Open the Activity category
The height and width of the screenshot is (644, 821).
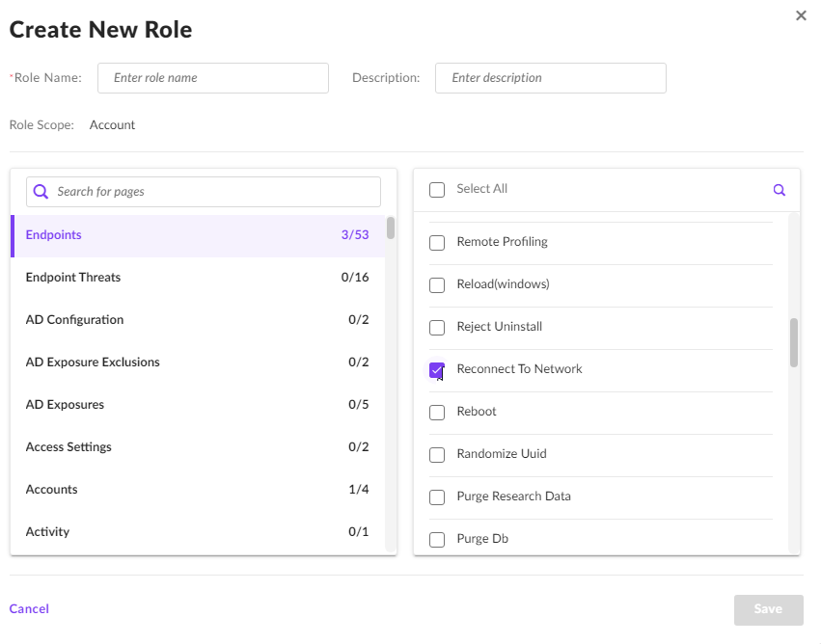coord(198,532)
